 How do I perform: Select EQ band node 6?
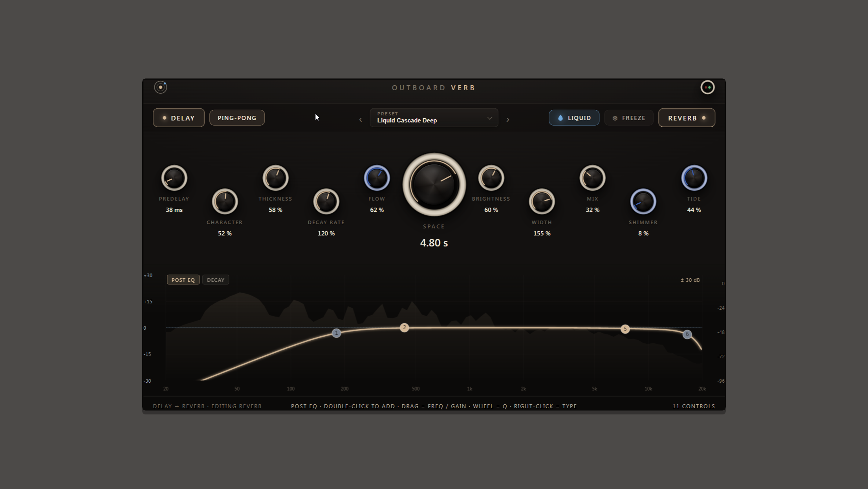pos(687,334)
